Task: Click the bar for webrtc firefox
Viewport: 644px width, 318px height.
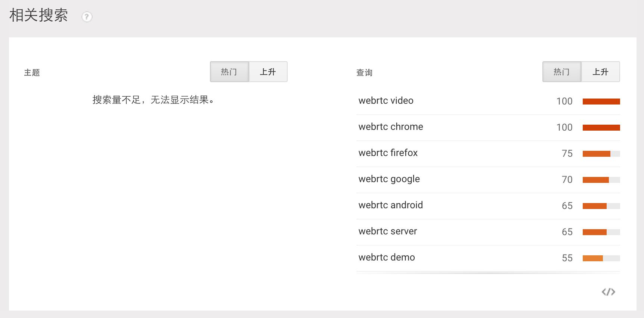Action: [x=601, y=154]
